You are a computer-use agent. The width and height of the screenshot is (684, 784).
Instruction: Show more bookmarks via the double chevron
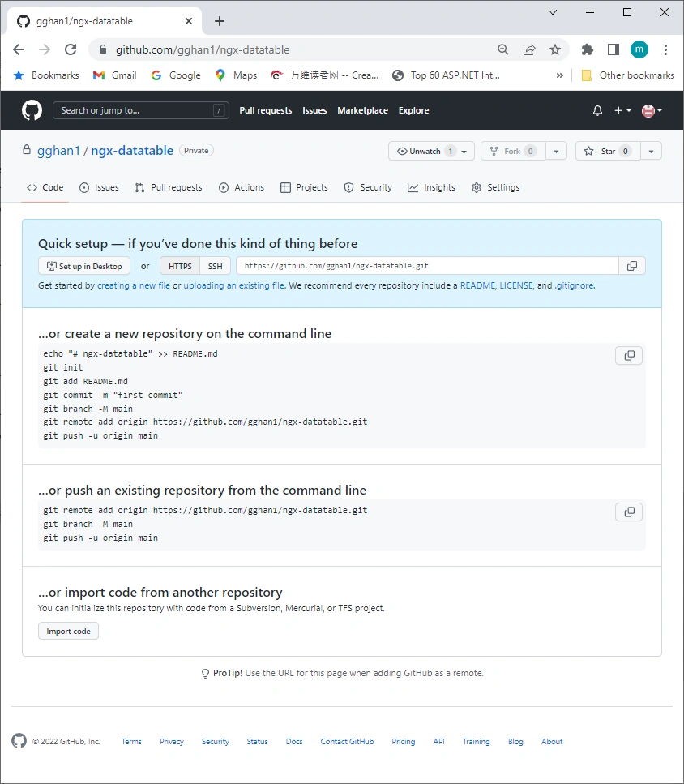tap(559, 75)
